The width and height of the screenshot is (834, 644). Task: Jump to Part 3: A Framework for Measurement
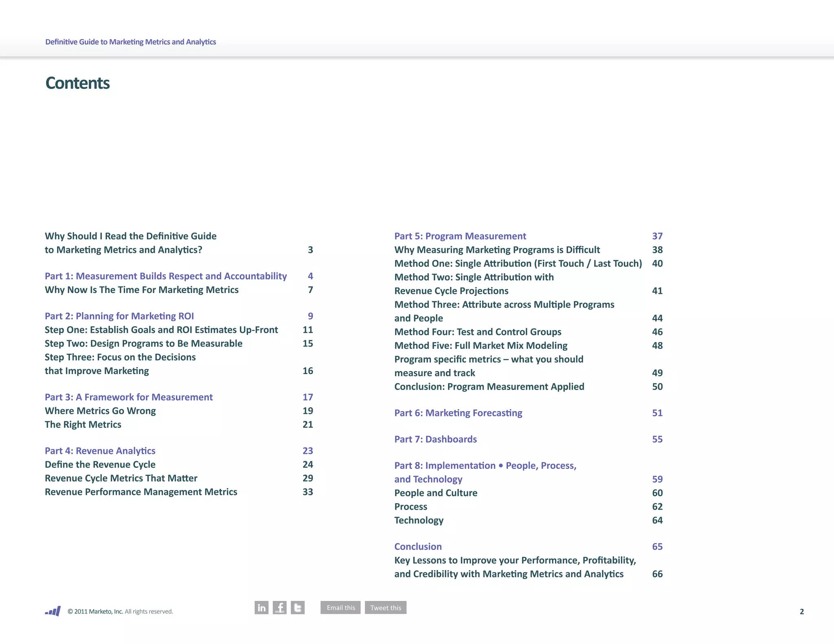129,397
